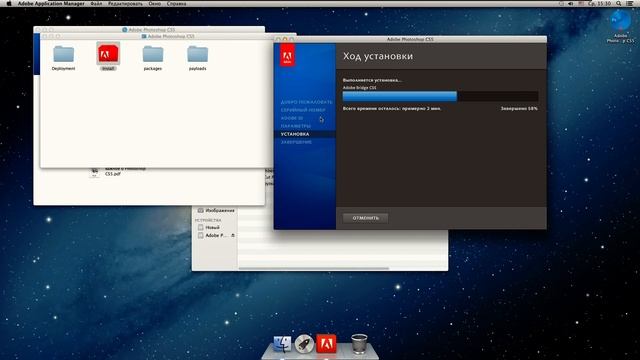Click the Adobe installer icon in the Dock
Viewport: 640px width, 360px height.
point(326,344)
